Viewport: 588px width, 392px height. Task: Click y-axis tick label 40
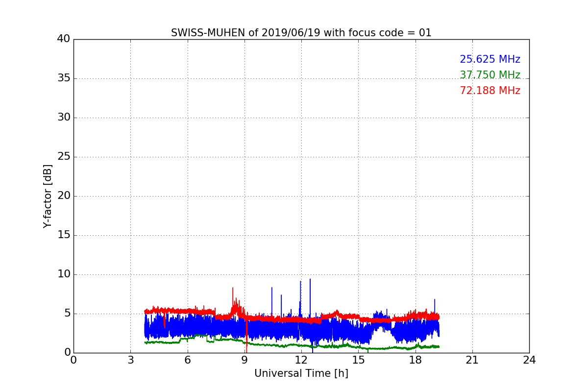(x=64, y=39)
